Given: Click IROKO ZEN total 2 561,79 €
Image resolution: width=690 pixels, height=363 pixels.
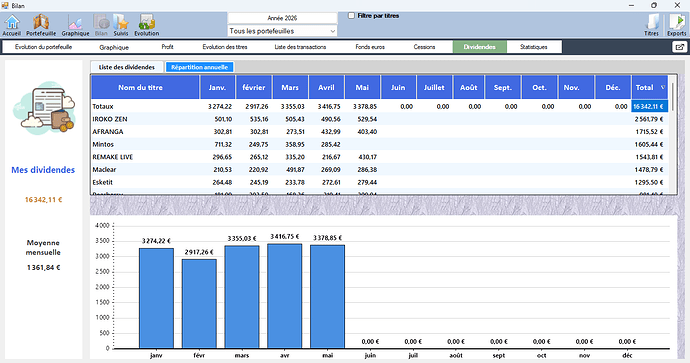Looking at the screenshot, I should tap(650, 119).
